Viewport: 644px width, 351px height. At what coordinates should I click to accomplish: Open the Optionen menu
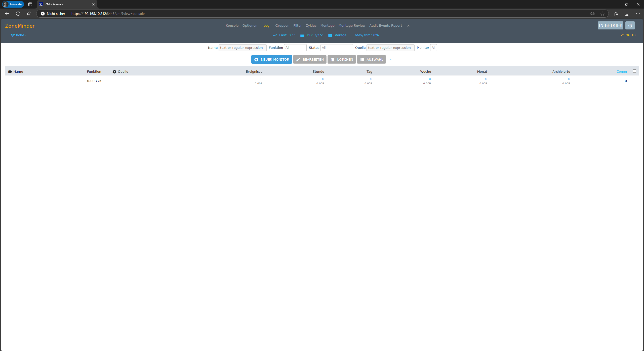(250, 26)
